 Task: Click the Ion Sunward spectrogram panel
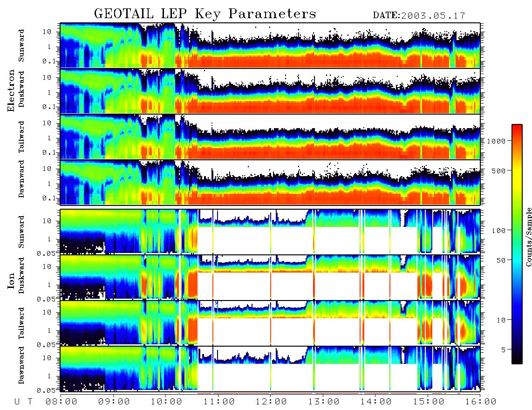270,231
